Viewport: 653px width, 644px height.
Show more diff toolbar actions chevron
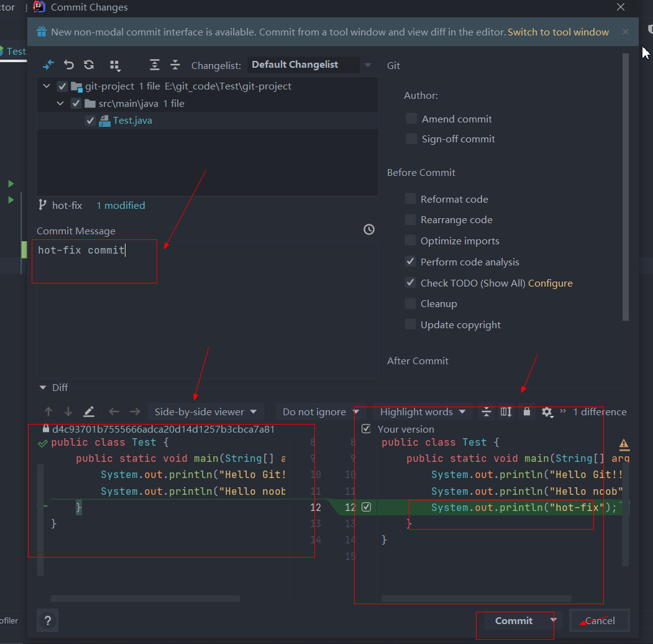(563, 411)
